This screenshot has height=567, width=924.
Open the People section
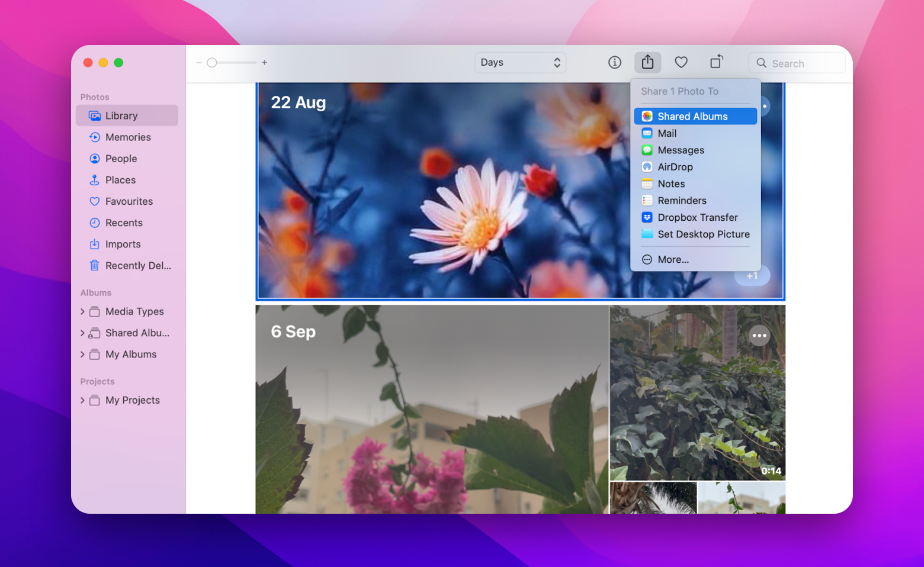pyautogui.click(x=121, y=158)
